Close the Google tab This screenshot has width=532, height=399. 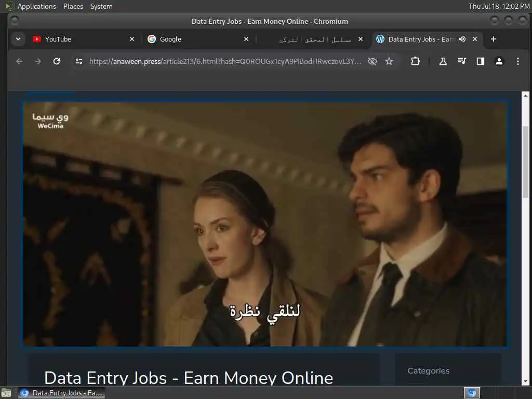(246, 39)
